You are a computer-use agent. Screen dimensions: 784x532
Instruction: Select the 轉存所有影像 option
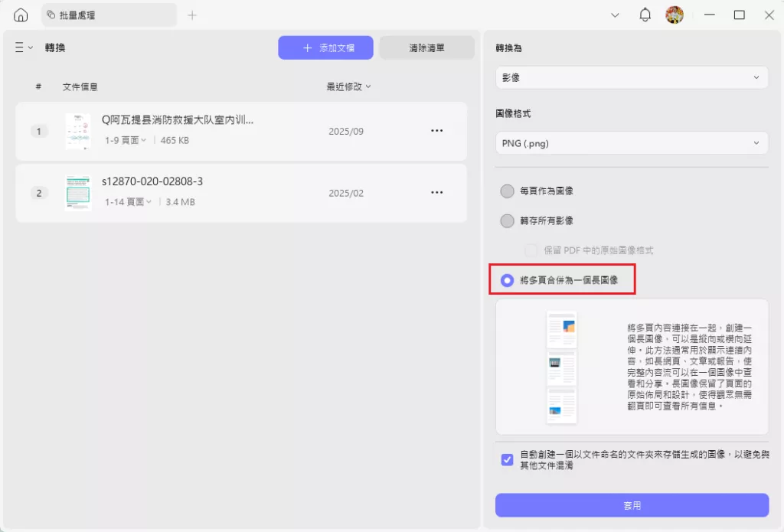pos(507,220)
